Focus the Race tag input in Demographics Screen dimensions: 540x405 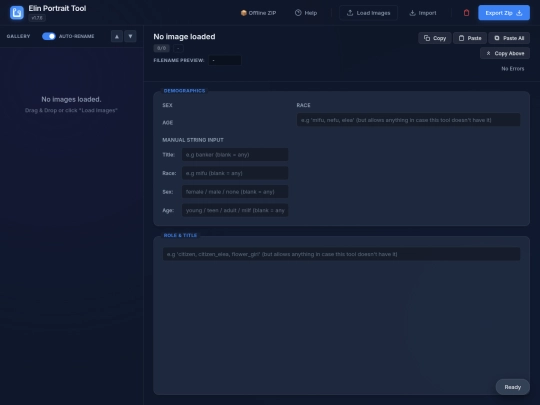coord(408,120)
